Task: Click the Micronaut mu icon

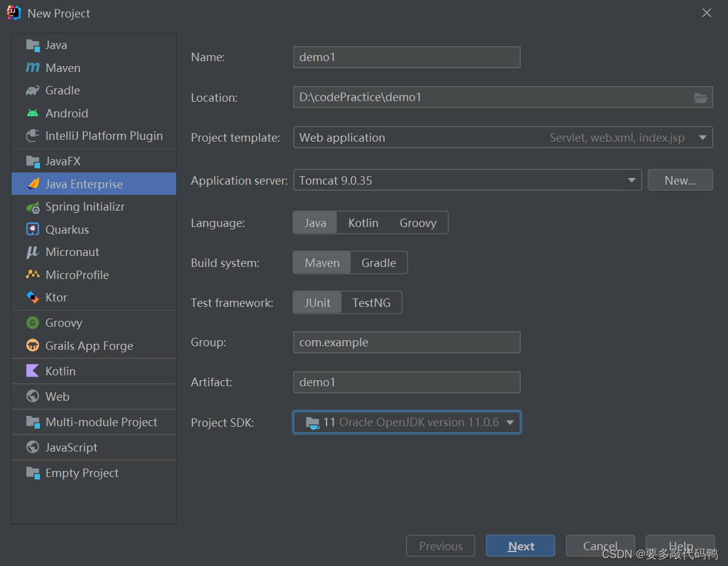Action: pyautogui.click(x=33, y=252)
